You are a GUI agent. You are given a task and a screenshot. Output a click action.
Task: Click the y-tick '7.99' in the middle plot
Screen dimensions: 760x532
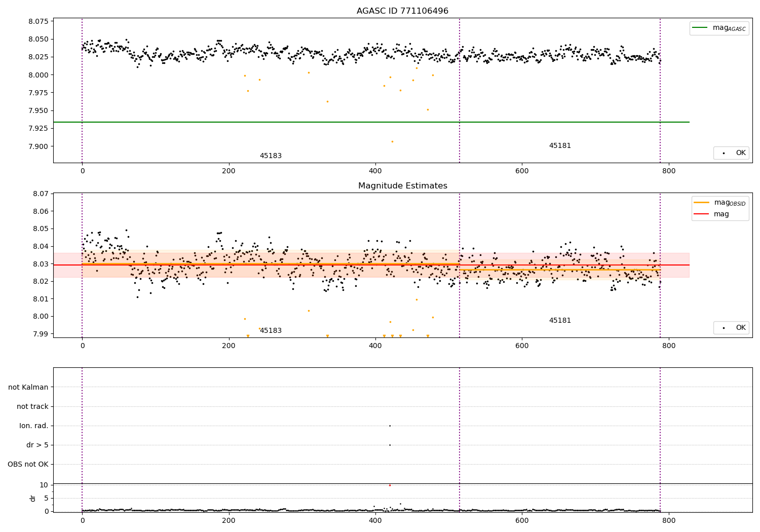click(x=41, y=334)
